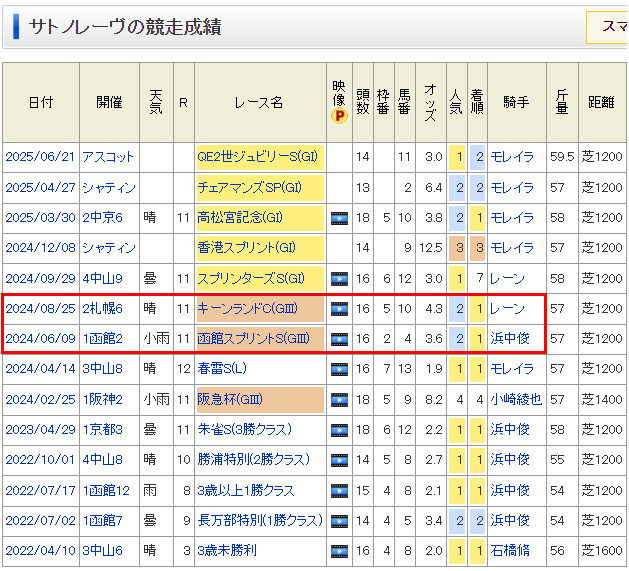The height and width of the screenshot is (571, 629).
Task: Select weight 59.5 in the QE2世ジュビリーS row
Action: click(562, 156)
